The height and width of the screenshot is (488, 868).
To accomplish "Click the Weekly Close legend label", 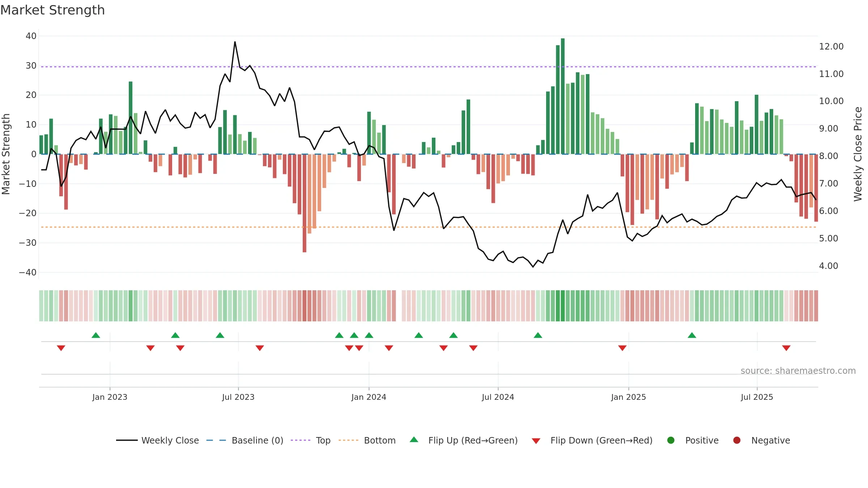I will tap(170, 441).
